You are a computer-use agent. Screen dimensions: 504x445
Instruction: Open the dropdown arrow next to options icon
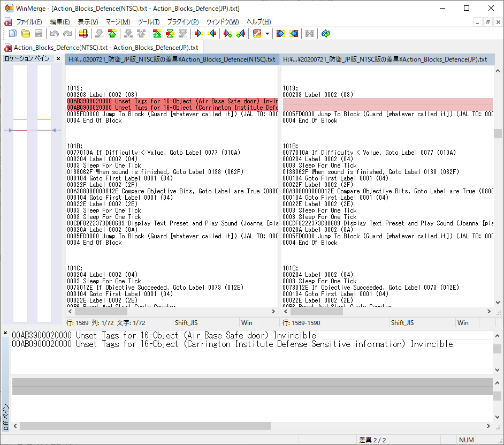(267, 34)
